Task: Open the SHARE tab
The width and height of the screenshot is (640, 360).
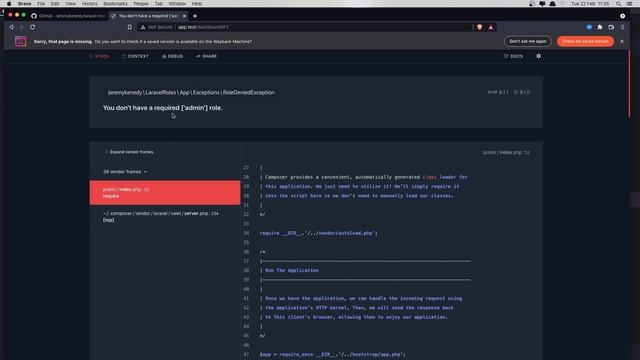Action: click(x=207, y=56)
